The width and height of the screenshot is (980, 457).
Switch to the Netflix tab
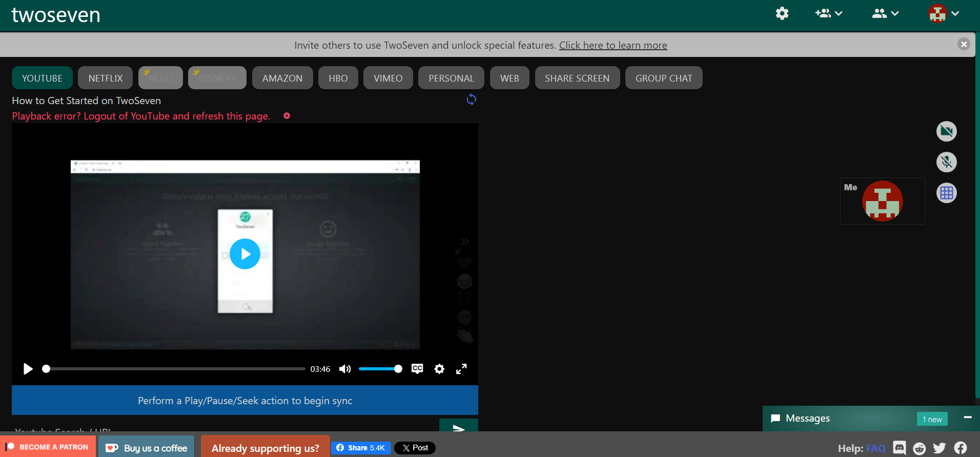coord(105,78)
